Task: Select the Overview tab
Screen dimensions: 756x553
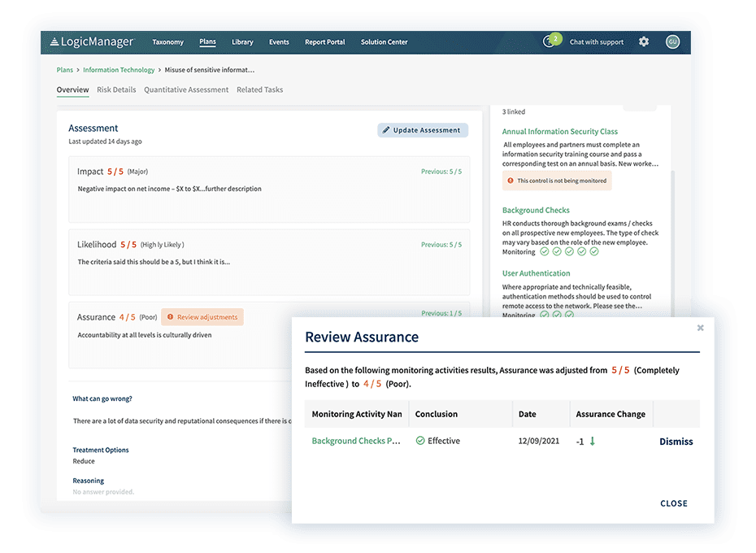Action: 73,89
